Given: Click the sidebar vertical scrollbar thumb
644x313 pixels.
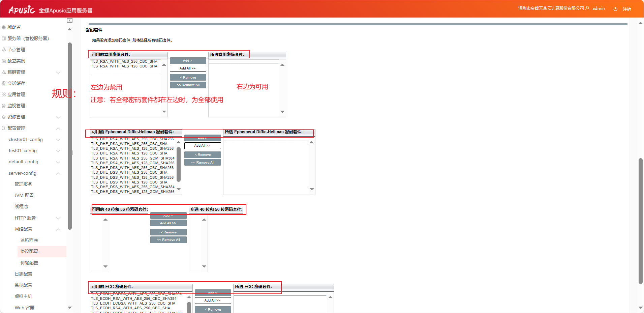Looking at the screenshot, I should pyautogui.click(x=70, y=136).
